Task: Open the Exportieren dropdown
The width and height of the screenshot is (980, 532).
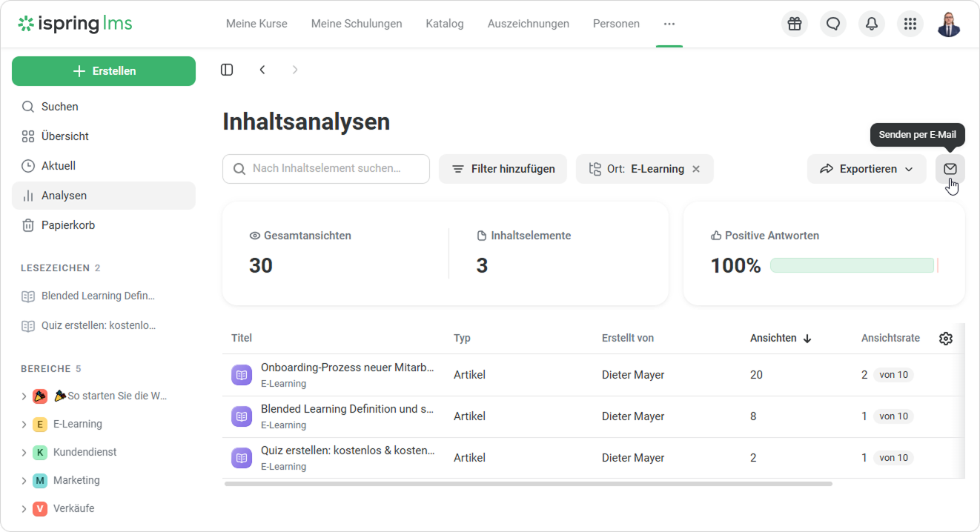Action: click(x=867, y=169)
